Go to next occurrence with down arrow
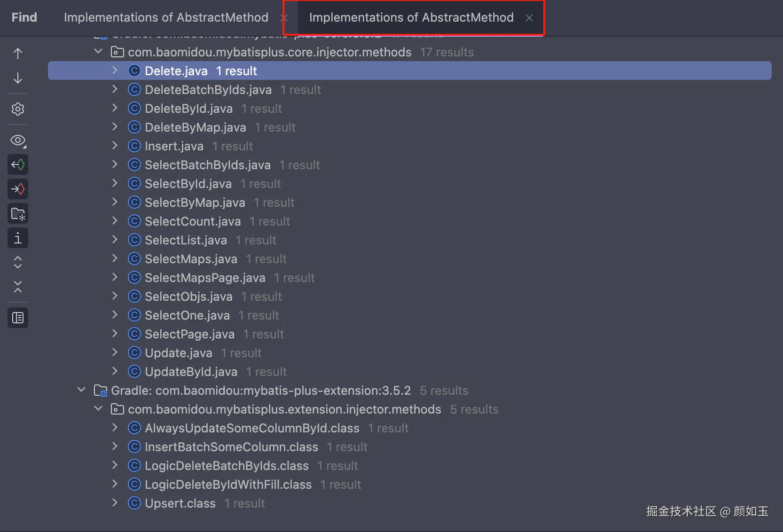The height and width of the screenshot is (532, 783). pyautogui.click(x=18, y=78)
